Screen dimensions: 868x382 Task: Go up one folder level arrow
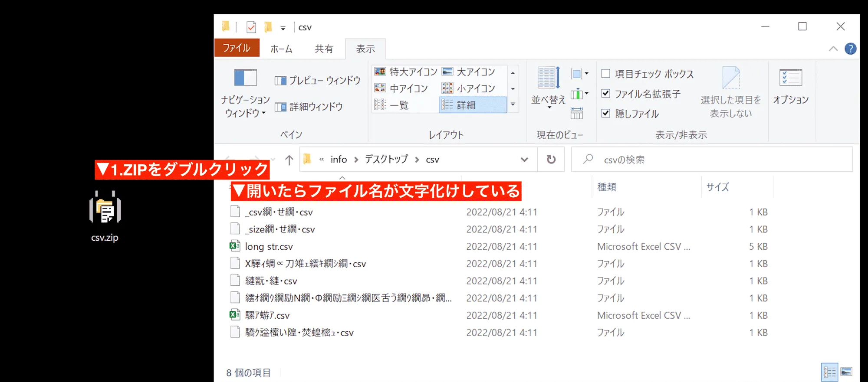(x=289, y=160)
